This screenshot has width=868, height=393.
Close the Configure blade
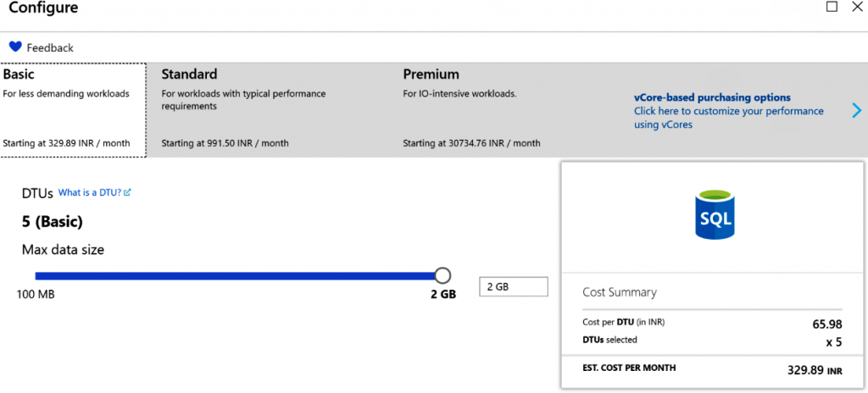pos(858,7)
